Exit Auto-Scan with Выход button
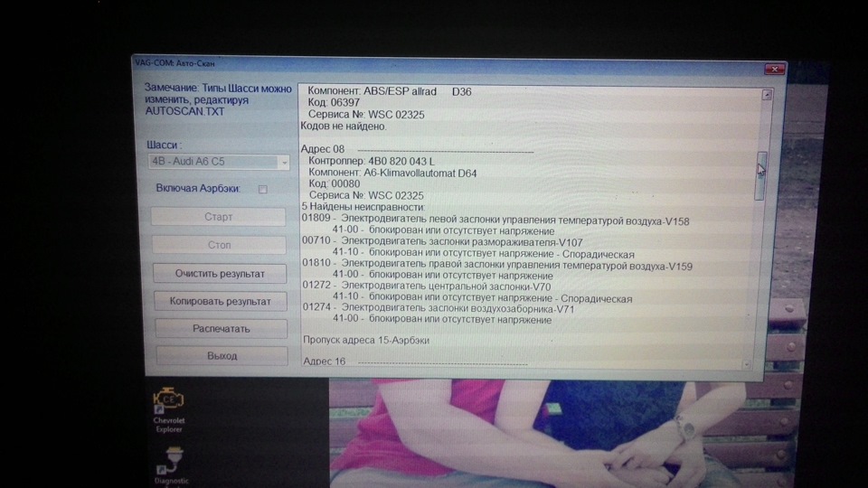Screen dimensions: 868x488 pyautogui.click(x=222, y=356)
